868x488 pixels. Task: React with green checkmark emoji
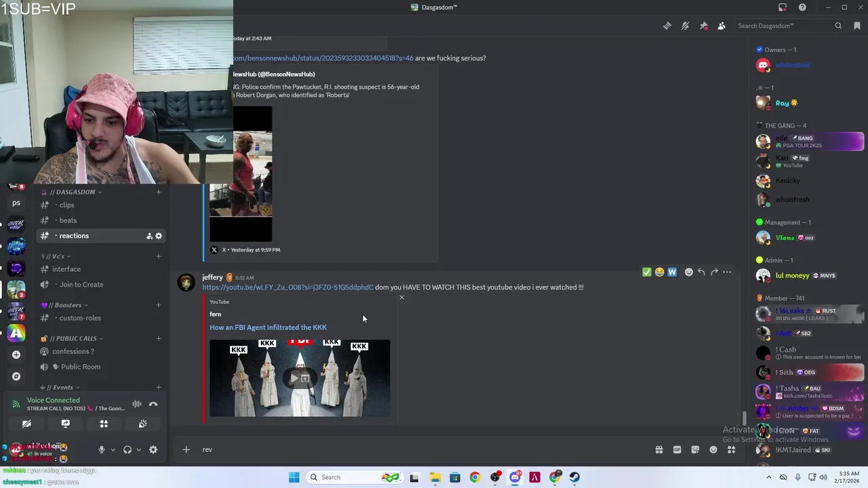click(x=647, y=272)
